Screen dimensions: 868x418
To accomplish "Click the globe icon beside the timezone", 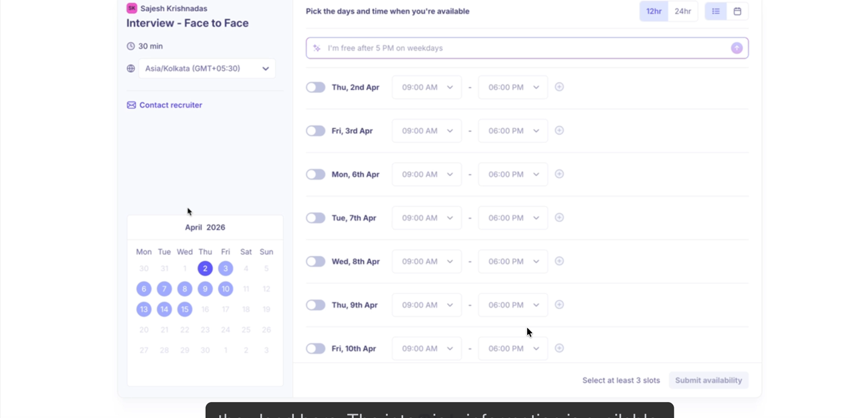I will (131, 68).
